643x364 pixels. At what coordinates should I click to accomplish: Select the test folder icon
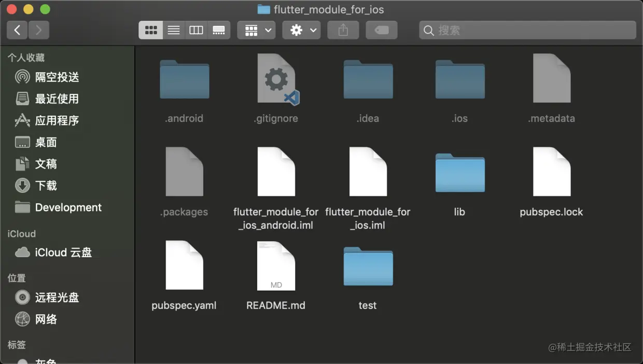click(x=368, y=267)
